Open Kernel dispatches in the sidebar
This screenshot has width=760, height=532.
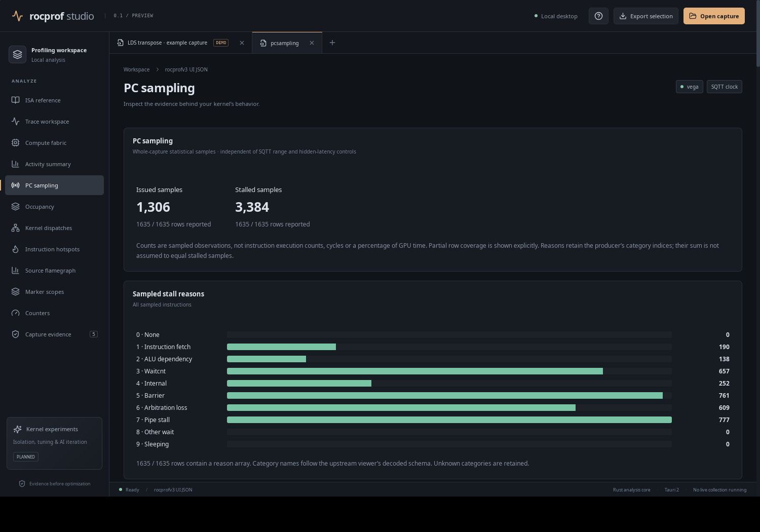point(55,228)
